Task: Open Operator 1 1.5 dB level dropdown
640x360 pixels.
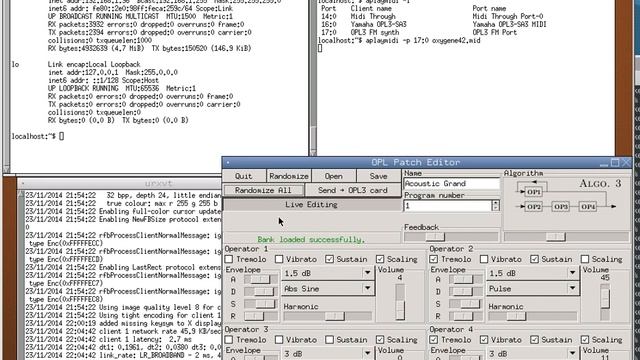Action: pos(328,273)
